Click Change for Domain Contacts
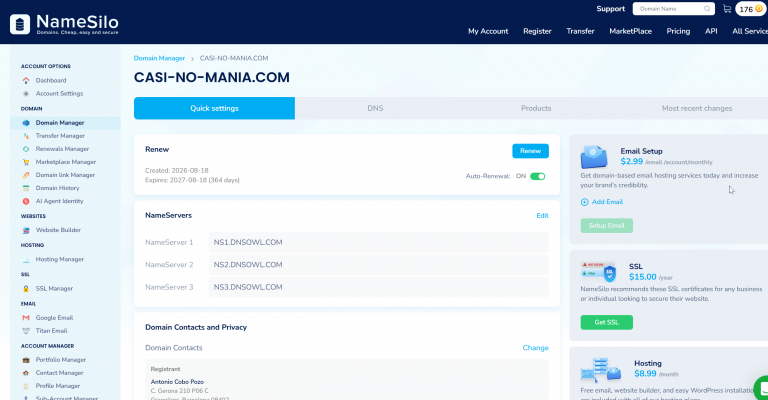This screenshot has width=768, height=400. tap(535, 348)
